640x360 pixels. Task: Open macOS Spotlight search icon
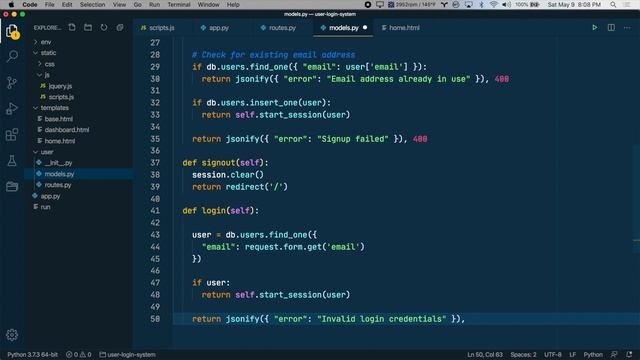(x=613, y=4)
